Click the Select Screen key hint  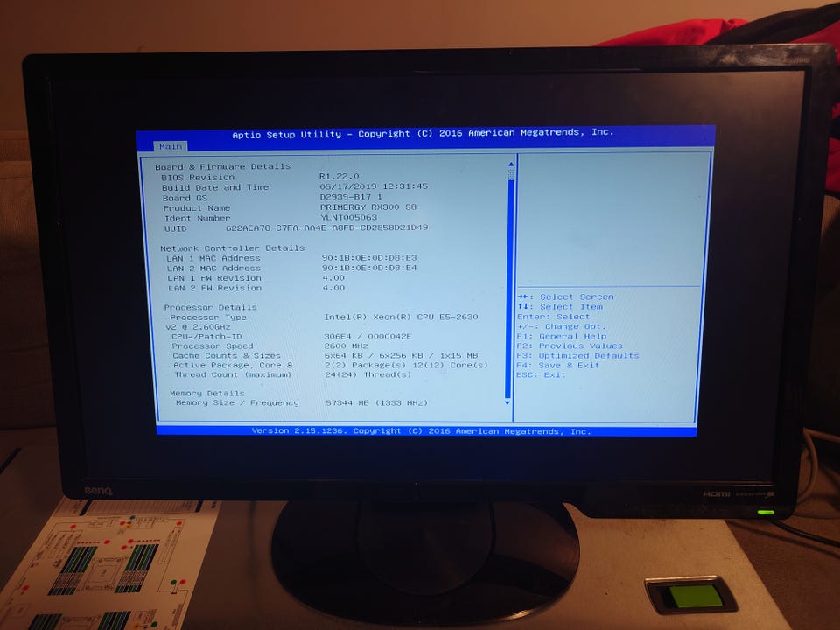coord(566,297)
